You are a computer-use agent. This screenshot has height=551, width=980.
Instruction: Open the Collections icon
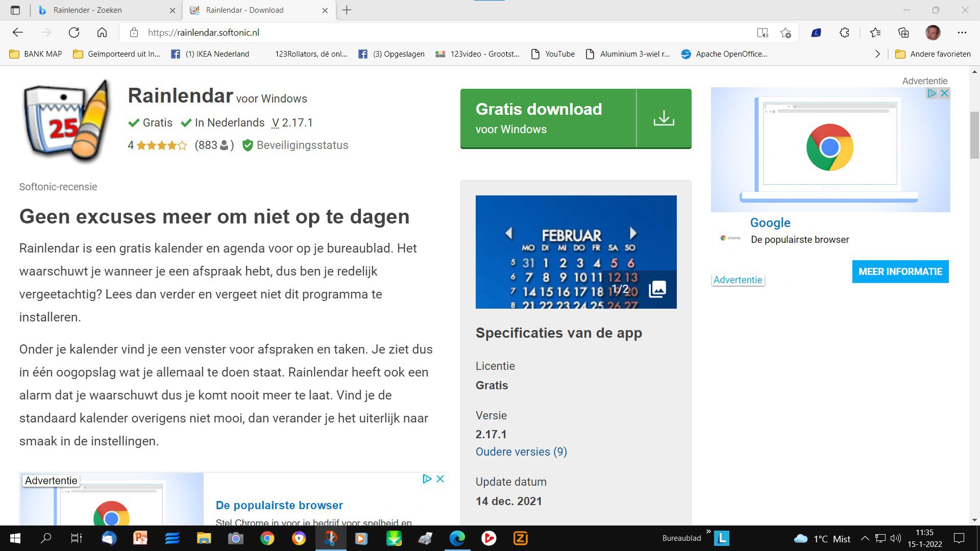click(903, 33)
